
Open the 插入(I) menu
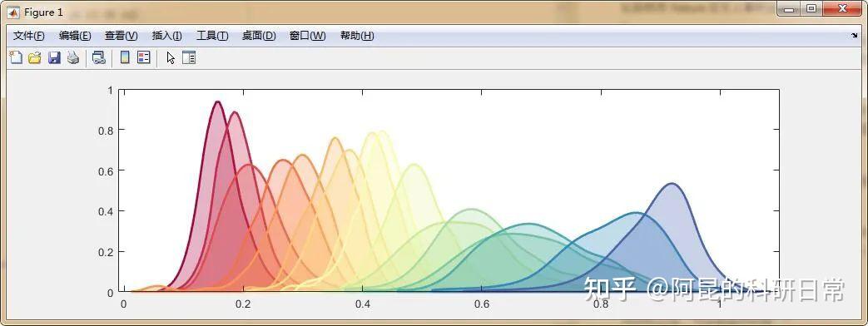(x=166, y=36)
